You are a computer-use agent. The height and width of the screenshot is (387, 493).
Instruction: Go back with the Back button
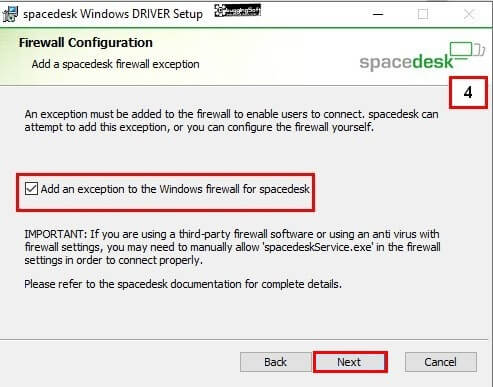click(275, 362)
